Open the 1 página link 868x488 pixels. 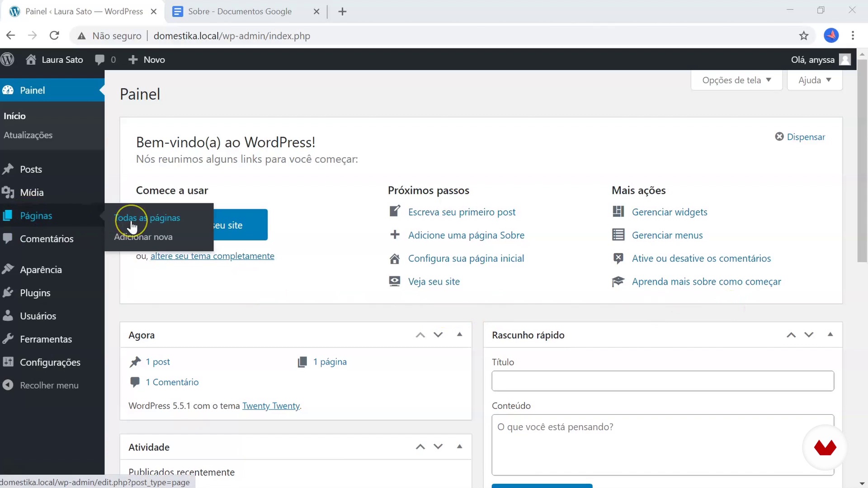[x=330, y=362]
